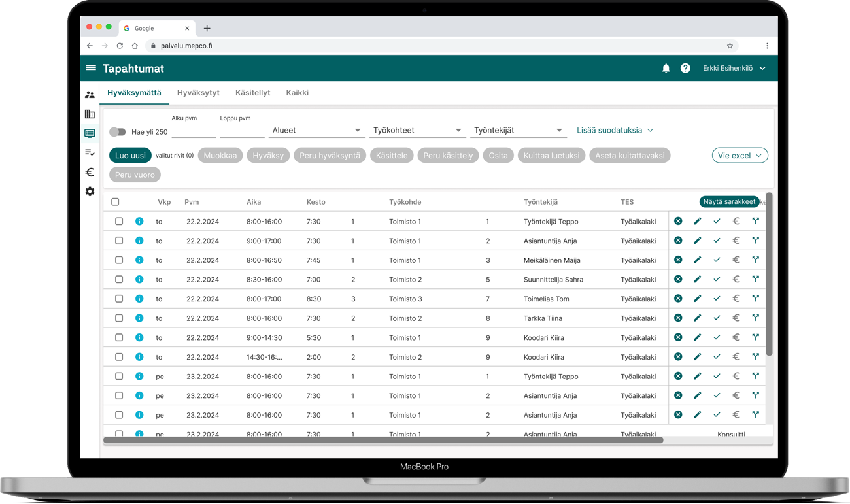Bookmark page with browser star icon
Image resolution: width=850 pixels, height=504 pixels.
point(730,46)
